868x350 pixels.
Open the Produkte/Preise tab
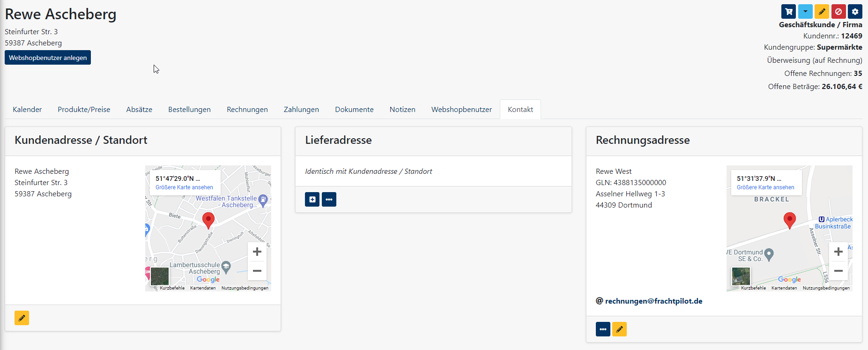pyautogui.click(x=84, y=109)
